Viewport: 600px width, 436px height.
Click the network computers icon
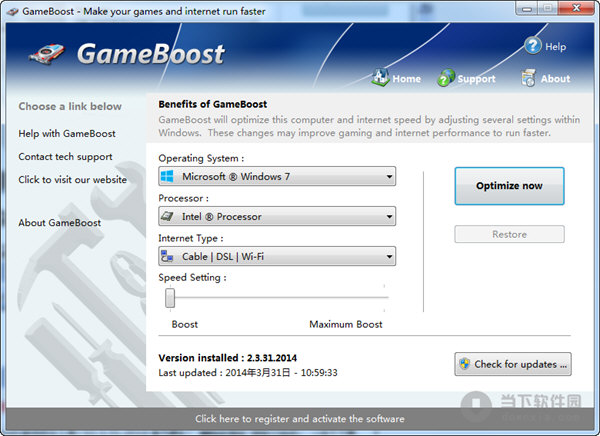coord(167,256)
